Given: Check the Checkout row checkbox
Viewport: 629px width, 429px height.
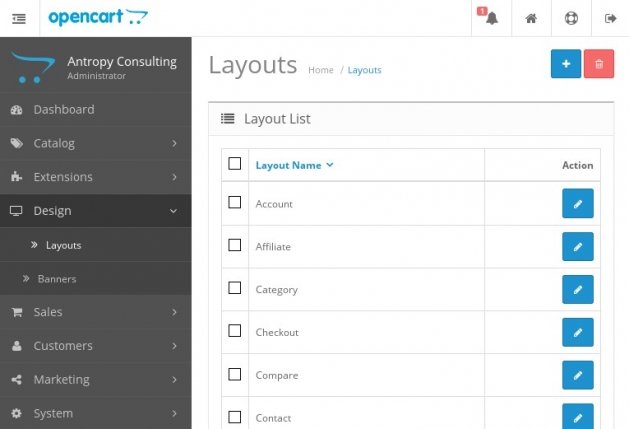Looking at the screenshot, I should (235, 331).
